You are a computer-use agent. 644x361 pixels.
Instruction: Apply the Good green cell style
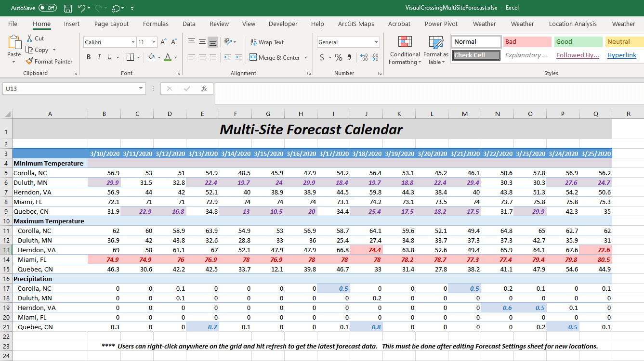578,42
